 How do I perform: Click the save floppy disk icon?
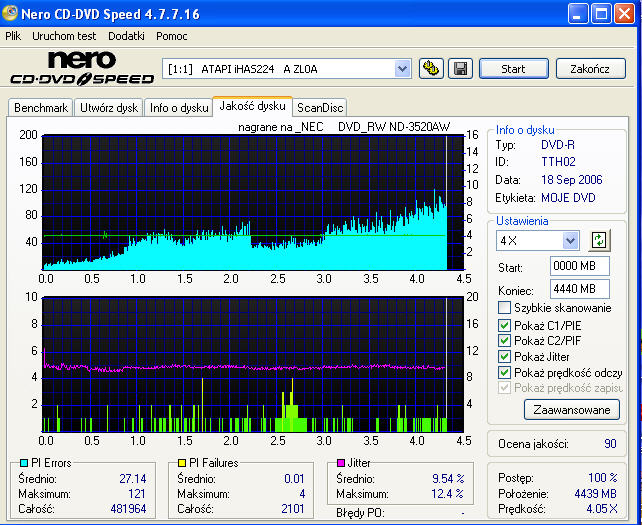(x=461, y=68)
